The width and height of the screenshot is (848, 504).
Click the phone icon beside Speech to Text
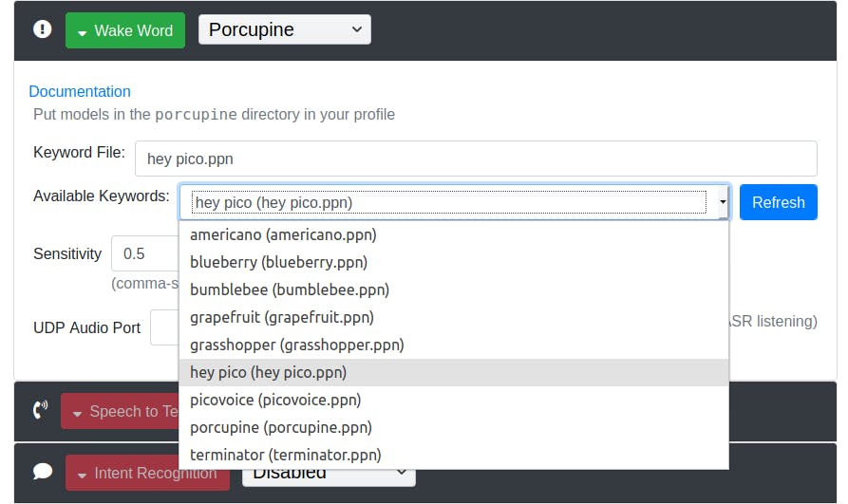tap(41, 411)
